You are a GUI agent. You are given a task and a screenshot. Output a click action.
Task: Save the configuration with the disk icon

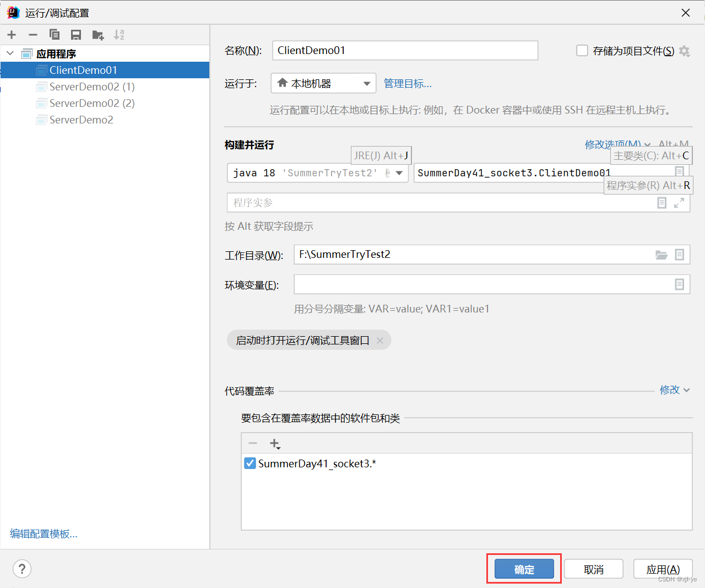tap(76, 35)
